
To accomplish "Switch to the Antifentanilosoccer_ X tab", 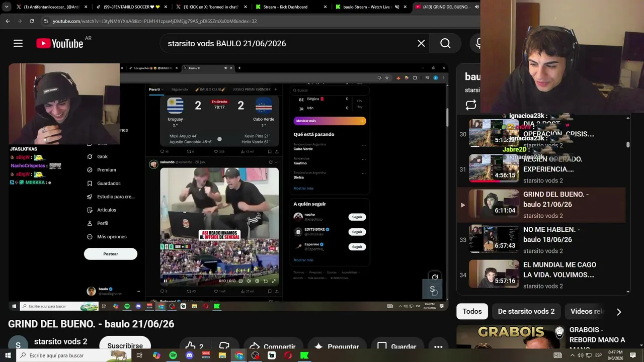I will 51,7.
